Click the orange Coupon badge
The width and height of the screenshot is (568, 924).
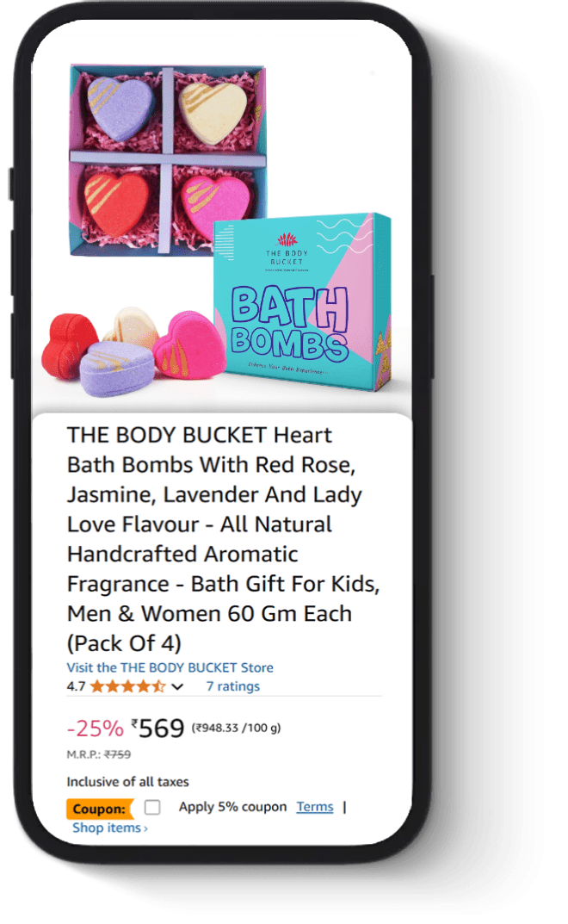pyautogui.click(x=100, y=809)
